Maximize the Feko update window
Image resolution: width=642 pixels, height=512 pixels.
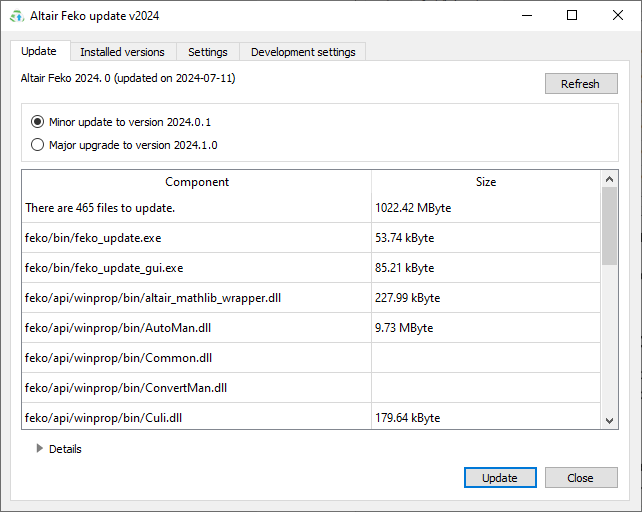[x=572, y=15]
